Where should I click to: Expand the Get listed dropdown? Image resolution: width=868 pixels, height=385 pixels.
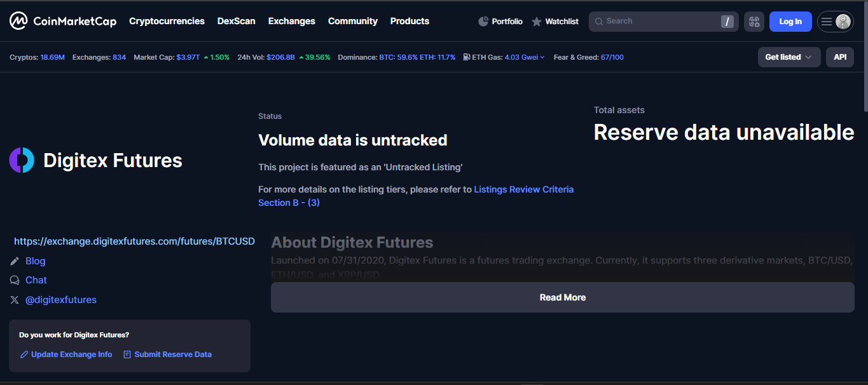click(789, 57)
